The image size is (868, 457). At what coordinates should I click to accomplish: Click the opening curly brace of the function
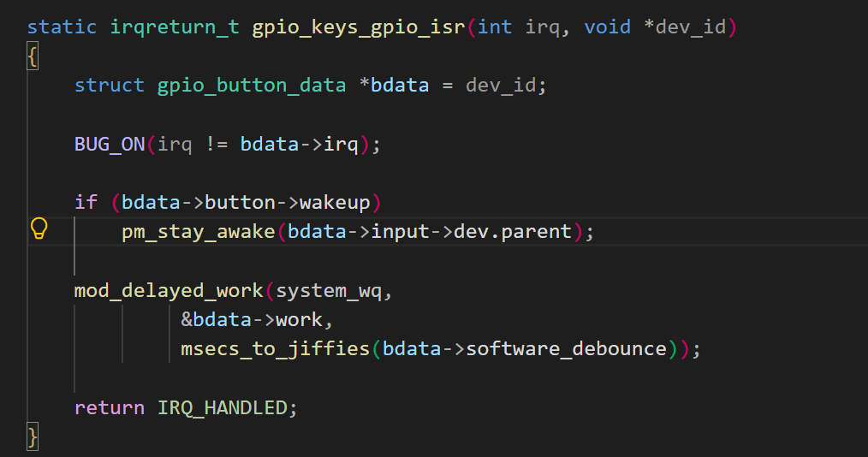pyautogui.click(x=33, y=56)
